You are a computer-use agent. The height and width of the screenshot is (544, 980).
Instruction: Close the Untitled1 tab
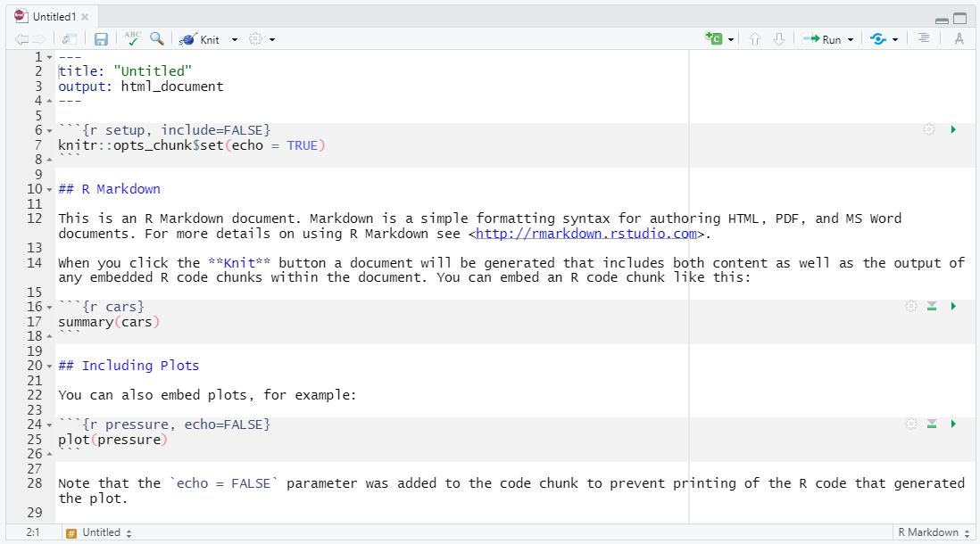85,17
